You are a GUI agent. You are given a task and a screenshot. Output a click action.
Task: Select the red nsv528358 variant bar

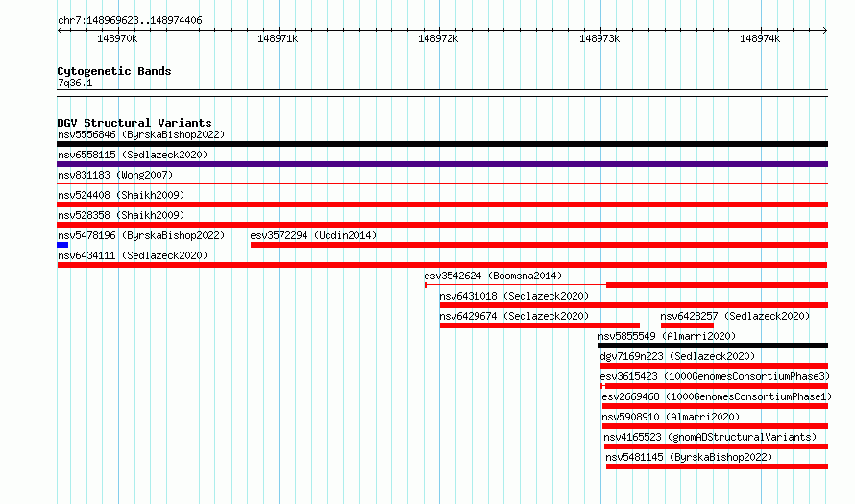tap(442, 225)
